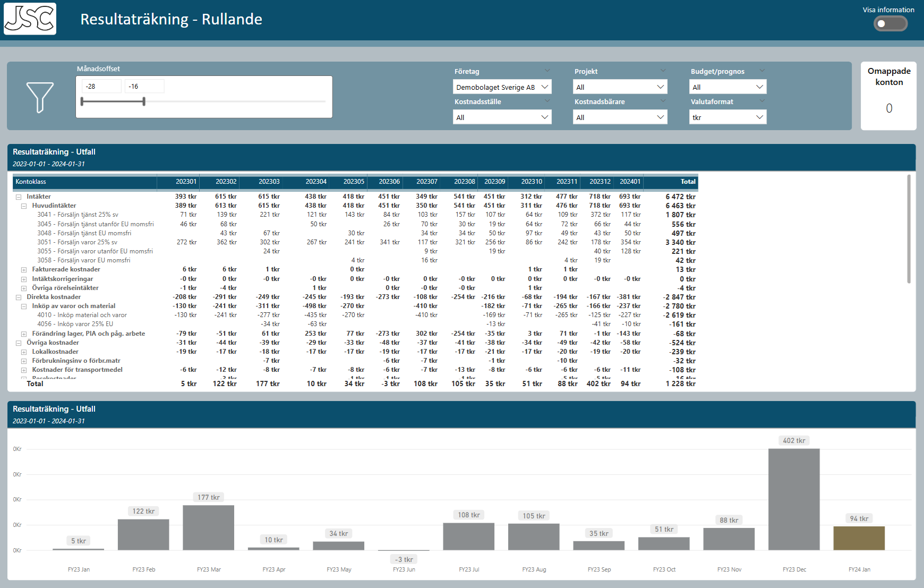Screen dimensions: 924x588
Task: Click the table vertical scrollbar
Action: pos(909,229)
